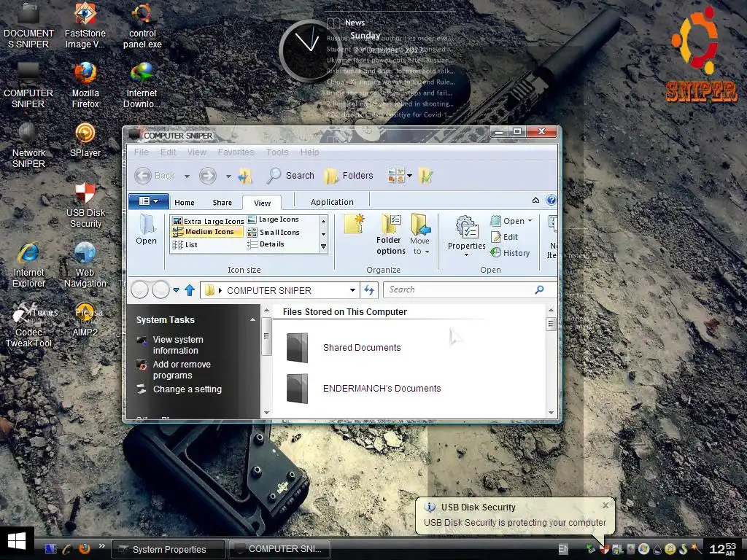
Task: Click the System Properties taskbar button
Action: coord(169,549)
